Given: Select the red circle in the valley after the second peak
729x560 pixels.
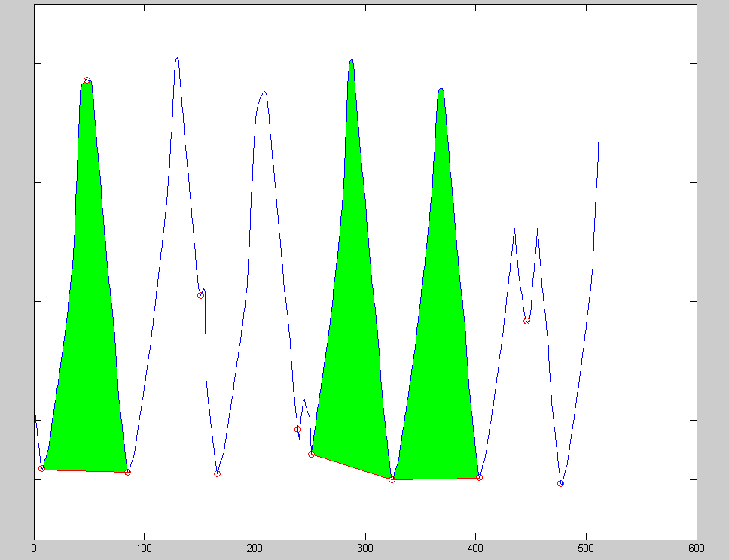Looking at the screenshot, I should [217, 473].
